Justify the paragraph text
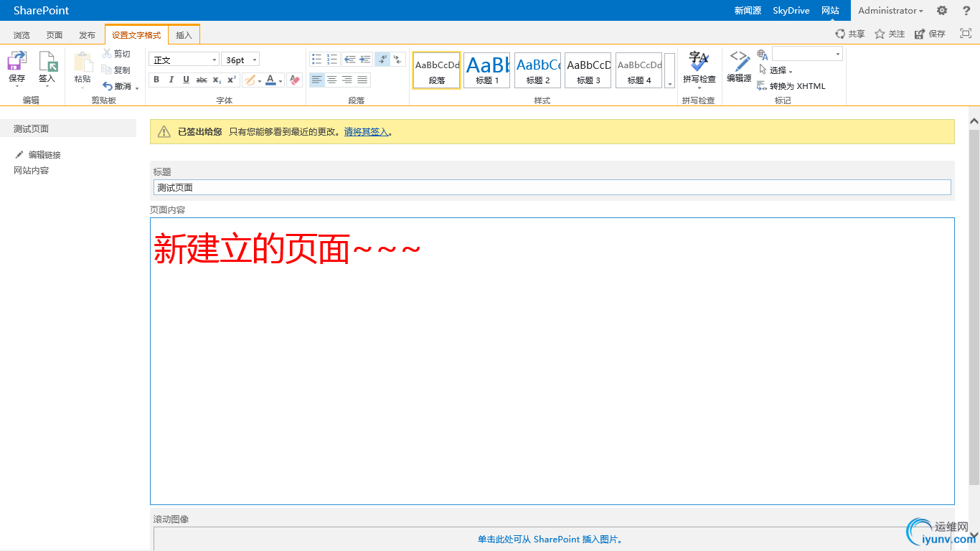 coord(362,80)
